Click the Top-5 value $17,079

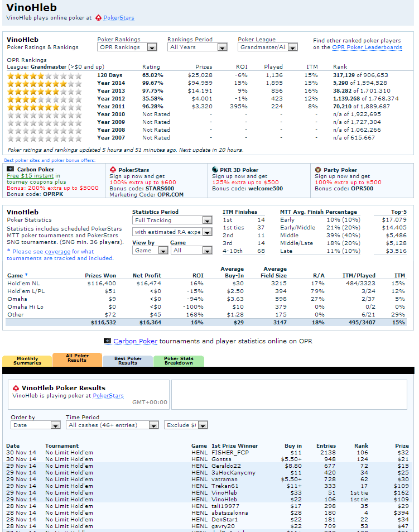point(394,219)
